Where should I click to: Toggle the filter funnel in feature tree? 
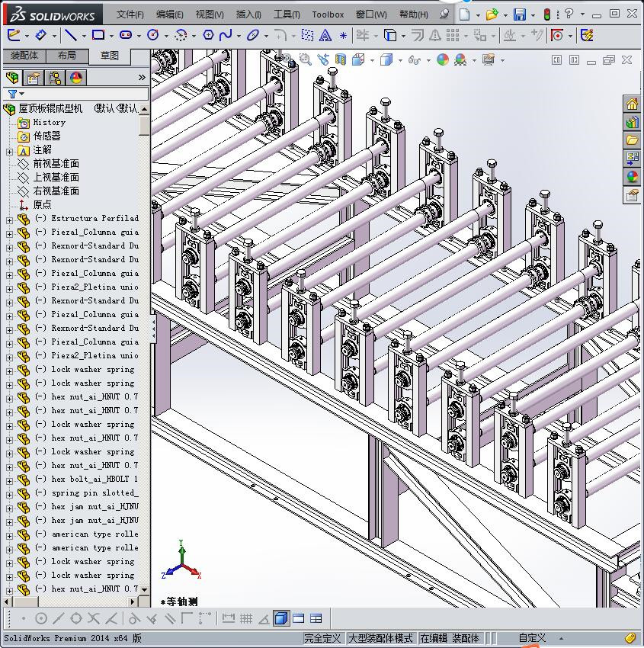point(12,94)
